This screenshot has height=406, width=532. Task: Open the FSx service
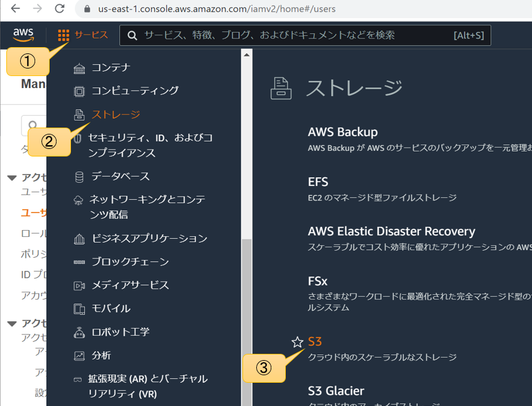coord(318,282)
